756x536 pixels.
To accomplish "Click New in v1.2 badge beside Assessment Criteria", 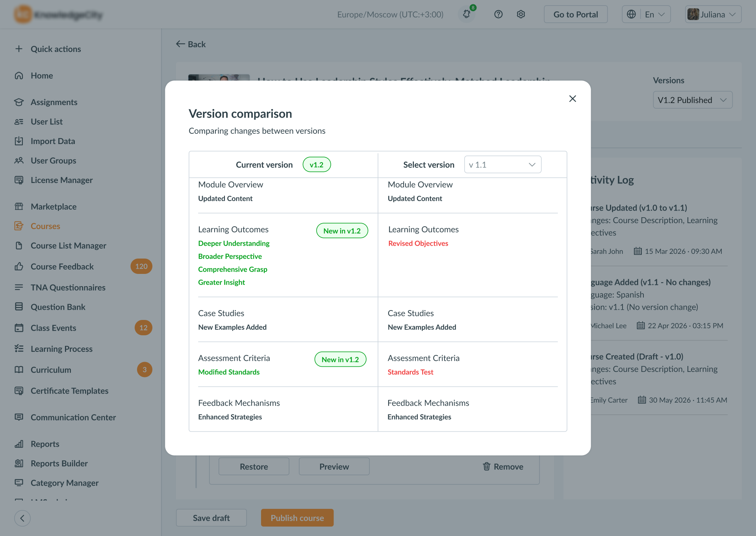I will 340,359.
